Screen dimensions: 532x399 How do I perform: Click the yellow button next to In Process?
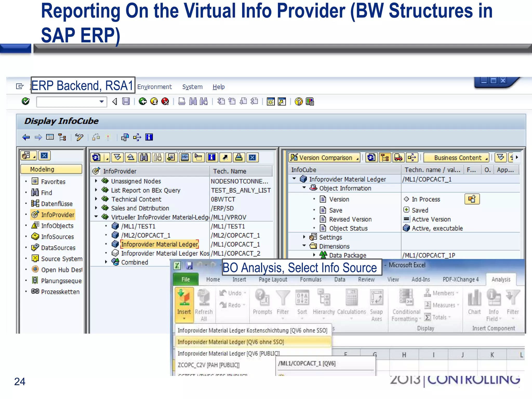[472, 199]
